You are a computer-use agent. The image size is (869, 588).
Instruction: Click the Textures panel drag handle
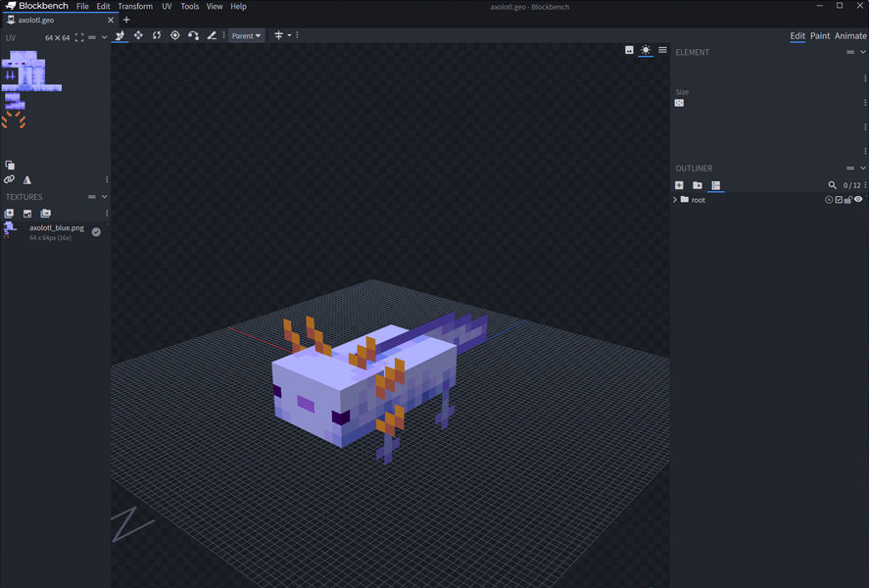tap(92, 197)
